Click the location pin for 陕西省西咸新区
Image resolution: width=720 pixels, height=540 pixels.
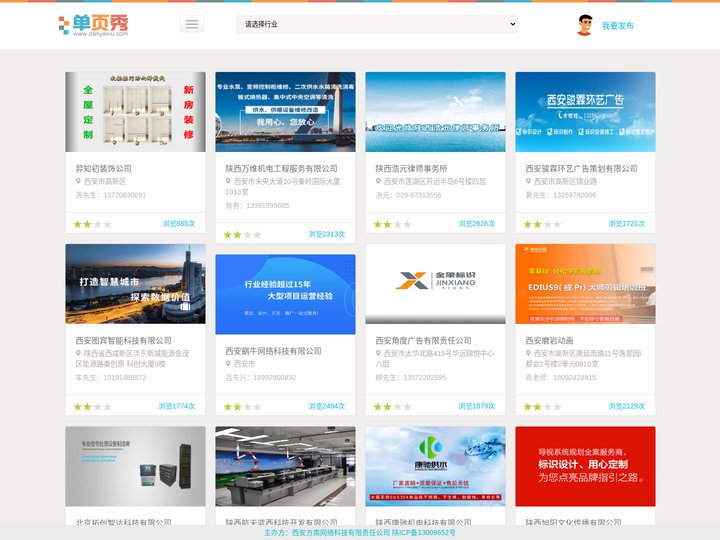pos(78,354)
